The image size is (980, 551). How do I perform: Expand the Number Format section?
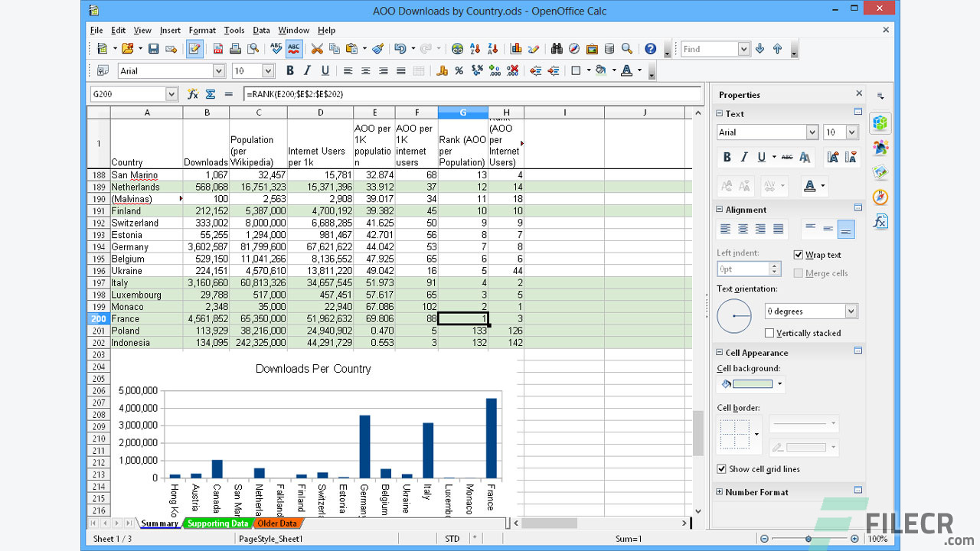tap(720, 492)
